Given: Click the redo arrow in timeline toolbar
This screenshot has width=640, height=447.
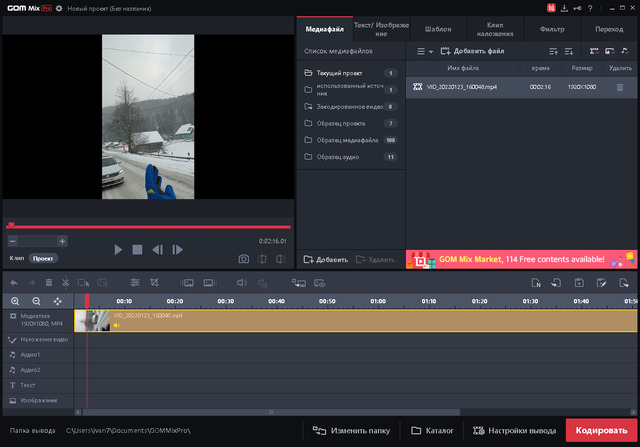Looking at the screenshot, I should point(31,282).
